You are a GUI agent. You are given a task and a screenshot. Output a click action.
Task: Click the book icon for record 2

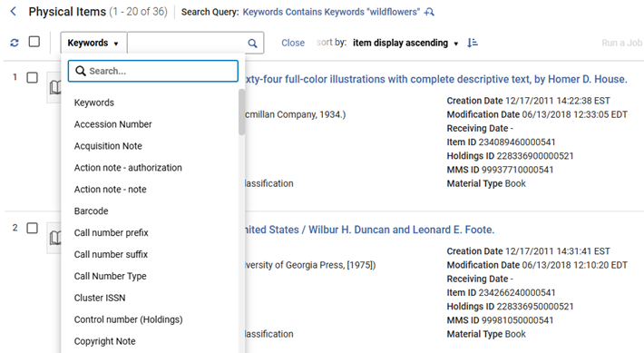pyautogui.click(x=55, y=238)
